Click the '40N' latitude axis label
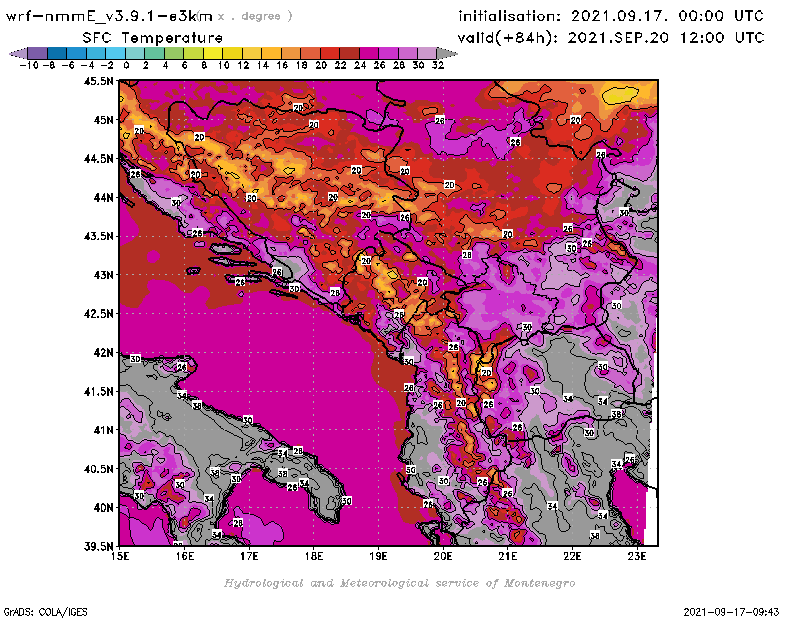800x618 pixels. point(103,508)
